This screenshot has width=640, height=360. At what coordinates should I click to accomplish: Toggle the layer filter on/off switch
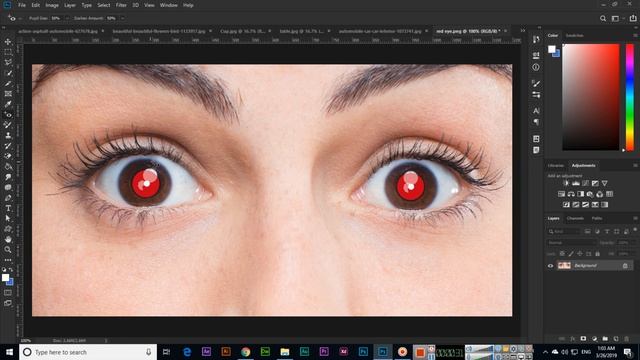pos(635,230)
